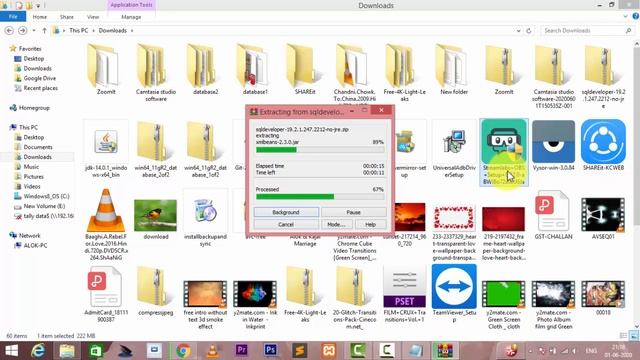Select Homegroup in navigation pane
Image resolution: width=640 pixels, height=360 pixels.
coord(34,108)
